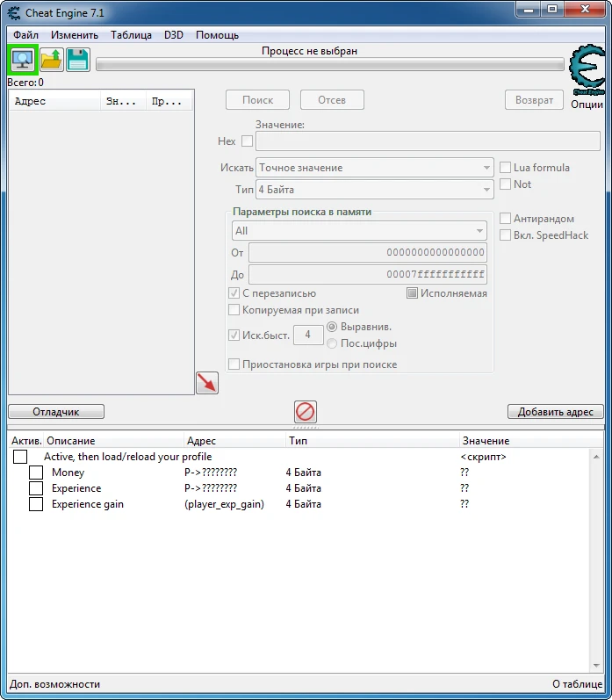The width and height of the screenshot is (612, 700).
Task: Tick the Experience entry checkbox
Action: (x=36, y=488)
